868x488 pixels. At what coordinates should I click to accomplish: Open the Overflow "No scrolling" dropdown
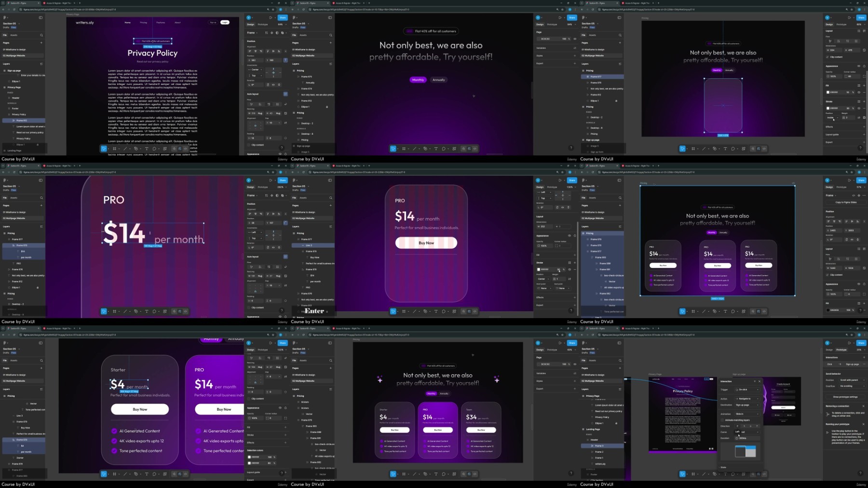[x=851, y=386]
